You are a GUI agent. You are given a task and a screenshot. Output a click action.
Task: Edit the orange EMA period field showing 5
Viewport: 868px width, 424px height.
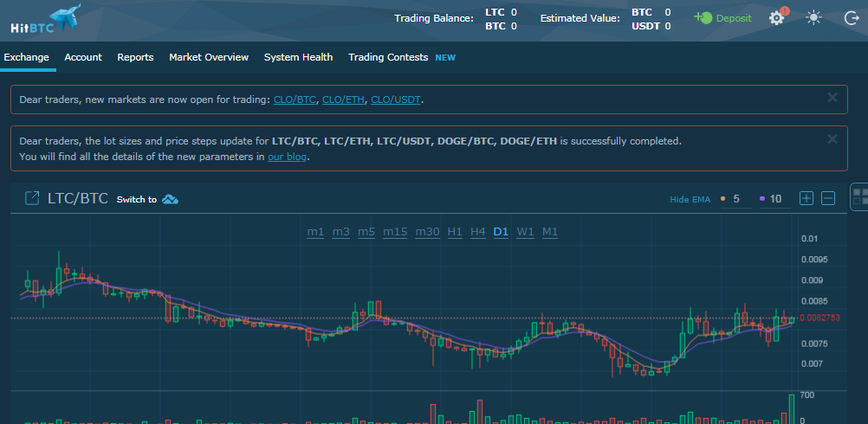pos(736,199)
